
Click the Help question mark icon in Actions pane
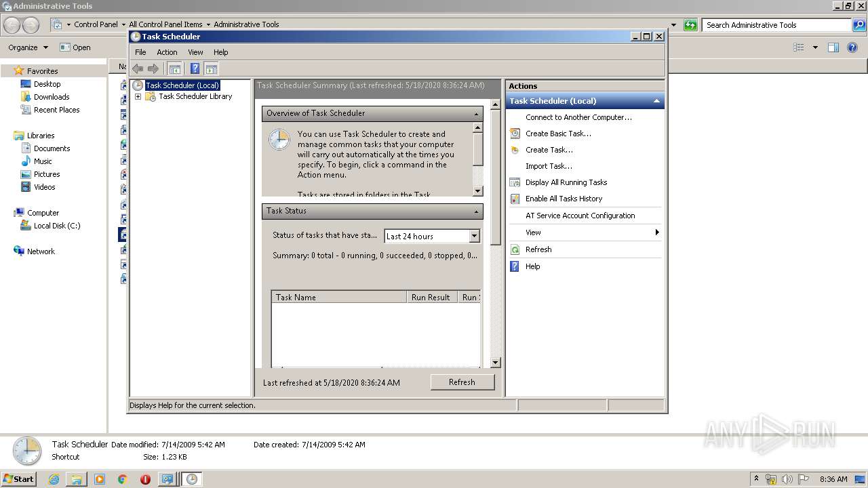click(515, 266)
